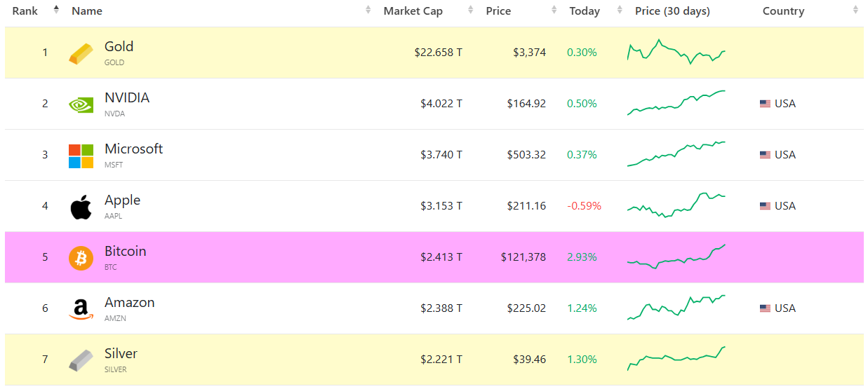Open the Bitcoin name link
The width and height of the screenshot is (868, 389).
pos(125,252)
